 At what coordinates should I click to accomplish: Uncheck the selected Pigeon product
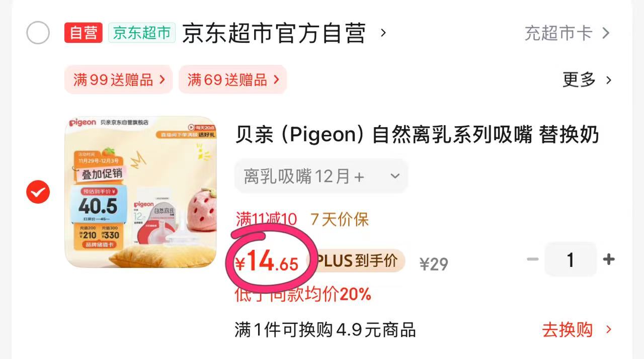pyautogui.click(x=38, y=192)
